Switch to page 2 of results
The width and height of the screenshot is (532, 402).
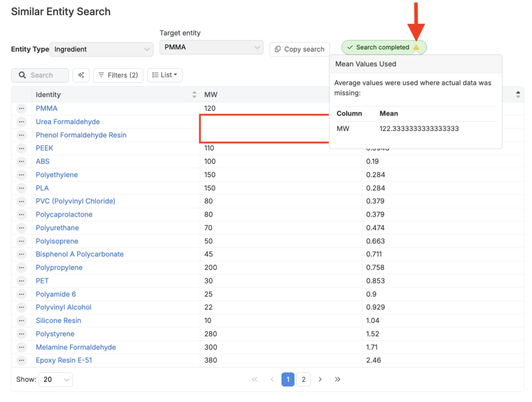(x=303, y=380)
